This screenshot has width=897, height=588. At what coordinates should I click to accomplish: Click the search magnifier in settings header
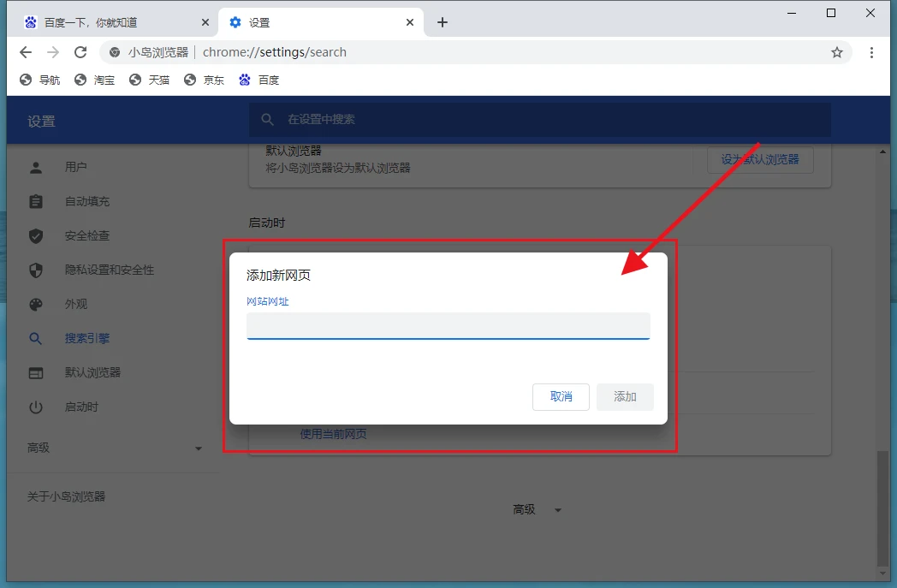click(267, 120)
